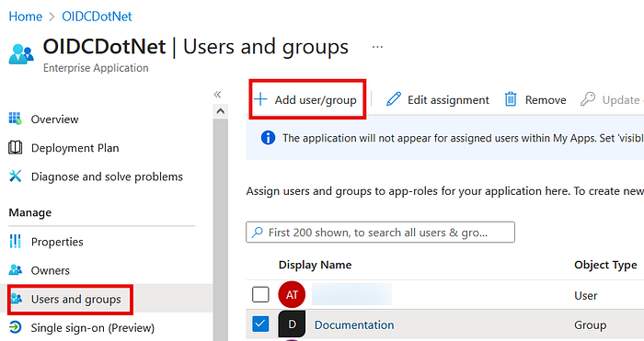644x341 pixels.
Task: Click the blue information icon in banner
Action: 269,138
